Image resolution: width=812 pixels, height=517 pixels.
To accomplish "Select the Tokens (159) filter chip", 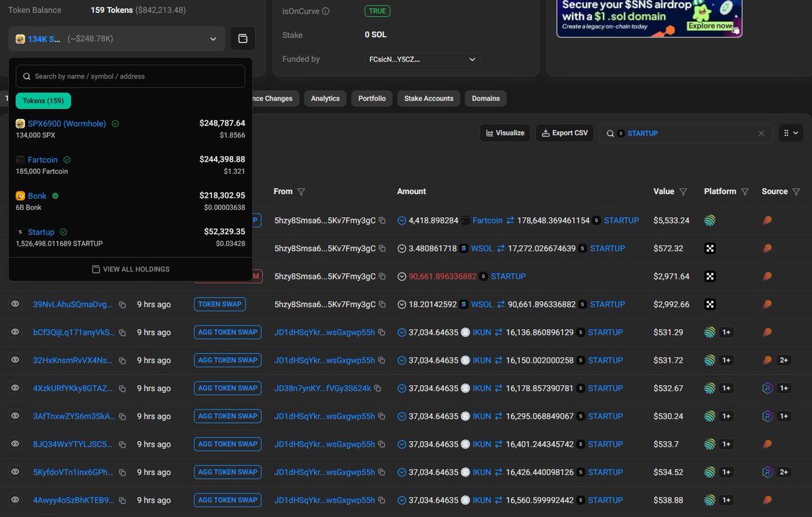I will click(43, 101).
